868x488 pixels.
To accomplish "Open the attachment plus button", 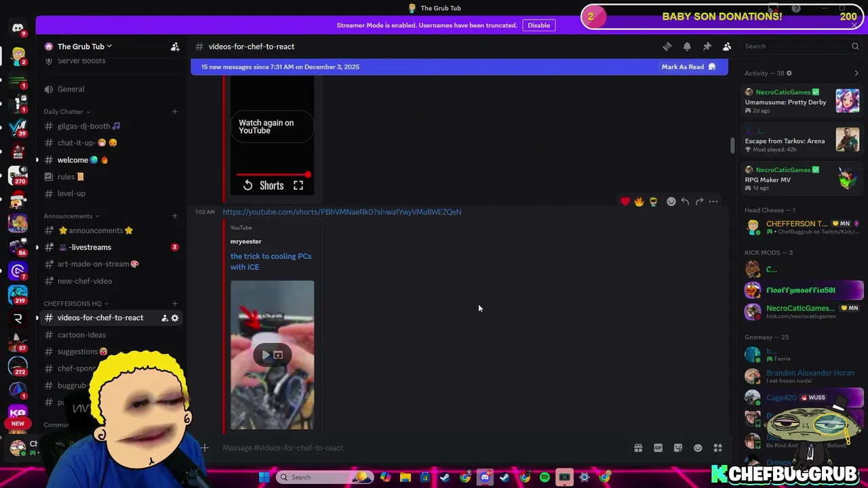I will [x=205, y=447].
